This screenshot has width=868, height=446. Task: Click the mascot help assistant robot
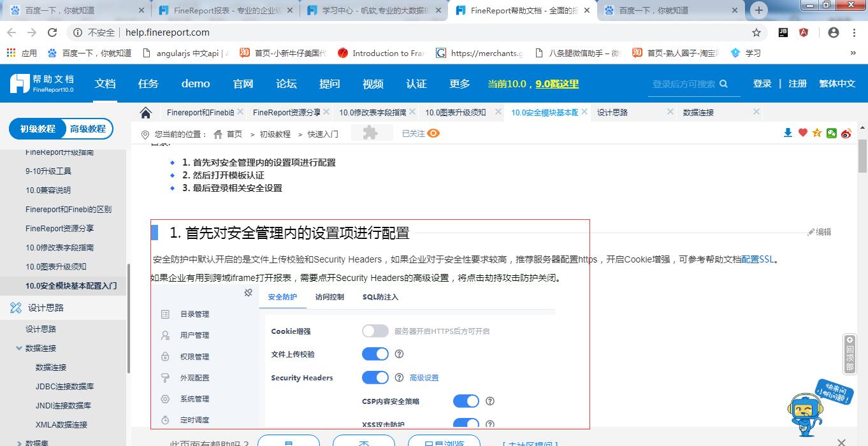(x=805, y=414)
